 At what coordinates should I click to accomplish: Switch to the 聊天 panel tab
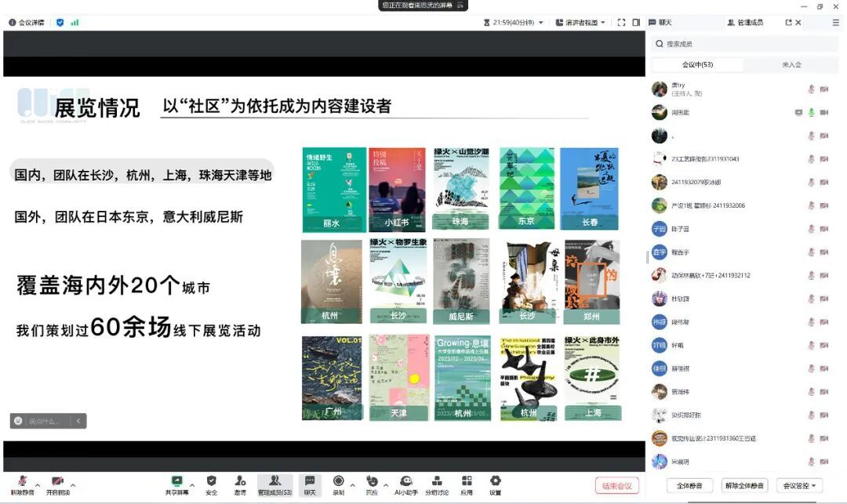pyautogui.click(x=660, y=23)
